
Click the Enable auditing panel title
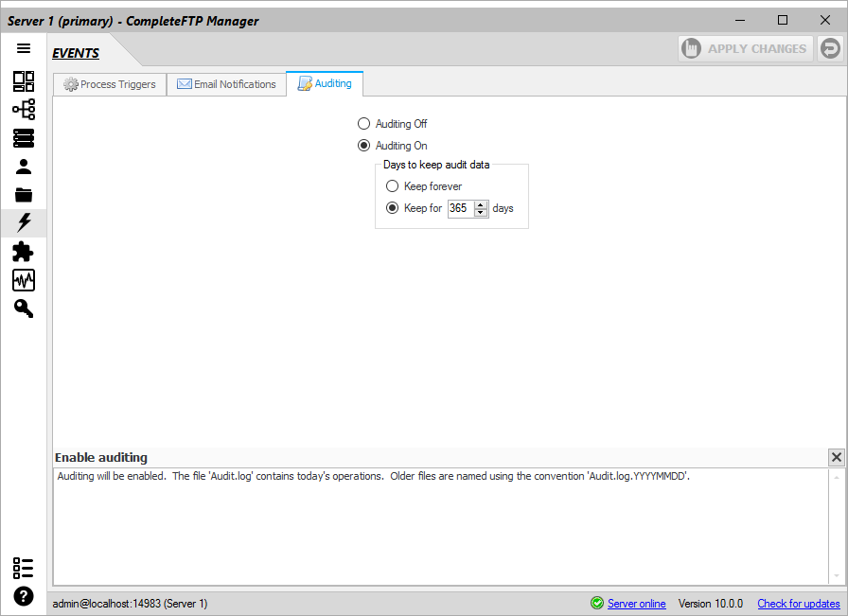101,458
